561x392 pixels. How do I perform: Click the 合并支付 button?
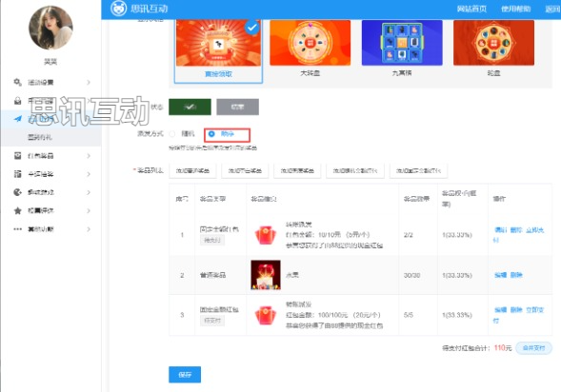coord(533,347)
